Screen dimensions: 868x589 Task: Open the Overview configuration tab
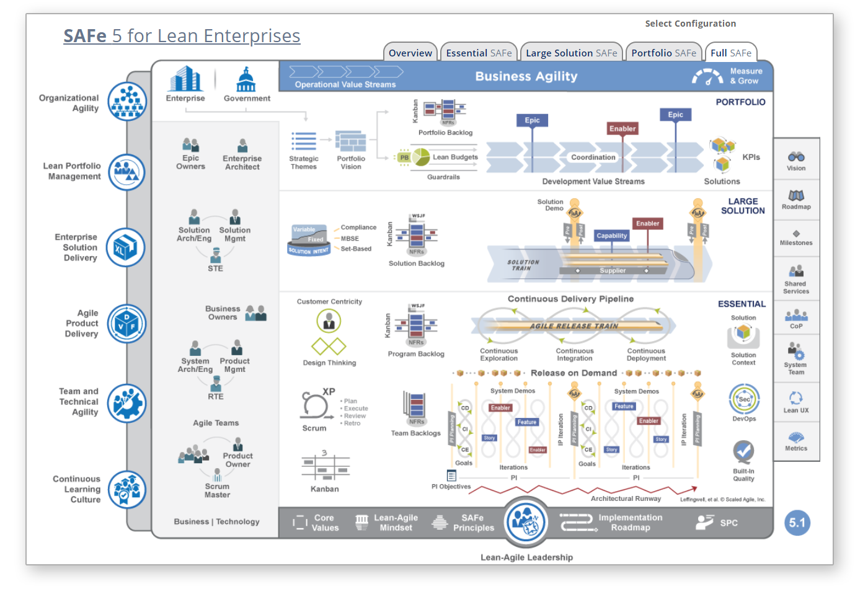(410, 53)
